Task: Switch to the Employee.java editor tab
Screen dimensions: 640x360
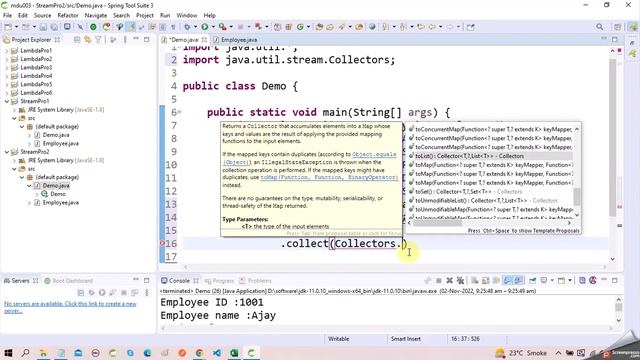Action: (x=236, y=40)
